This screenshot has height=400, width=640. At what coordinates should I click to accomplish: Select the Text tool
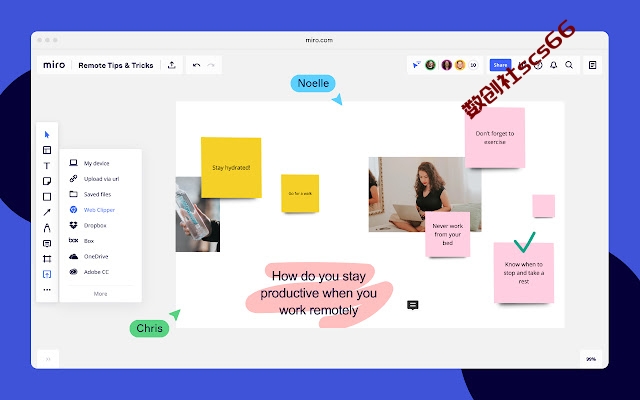47,166
